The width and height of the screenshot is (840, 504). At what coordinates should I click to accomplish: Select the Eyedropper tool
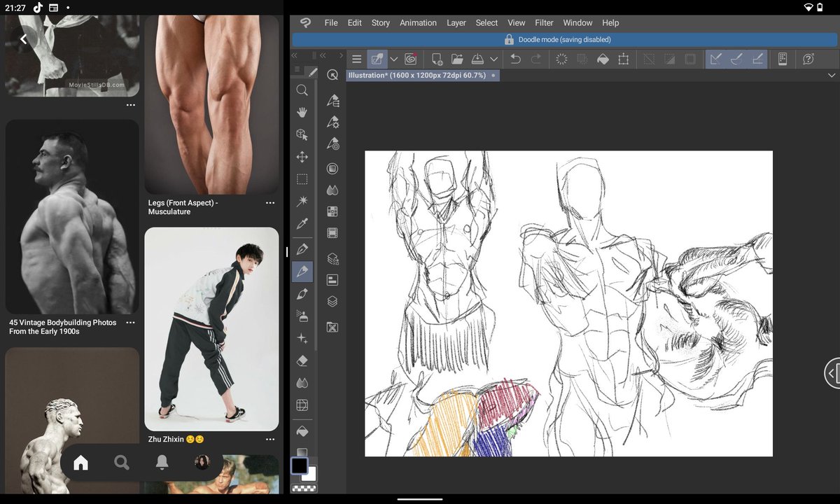coord(302,225)
